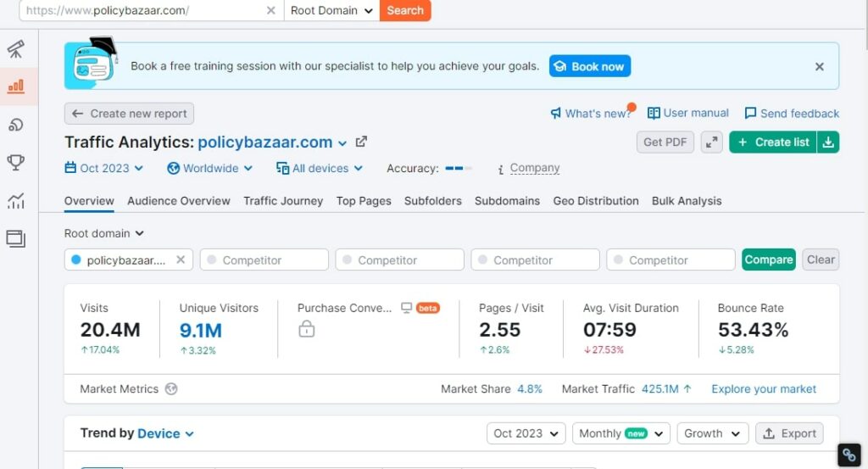Image resolution: width=868 pixels, height=469 pixels.
Task: Clear the URL search field with X
Action: tap(270, 10)
